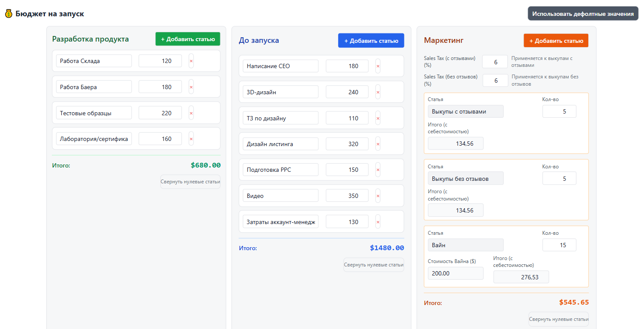
Task: Remove the 3D-дизайн row
Action: 378,92
